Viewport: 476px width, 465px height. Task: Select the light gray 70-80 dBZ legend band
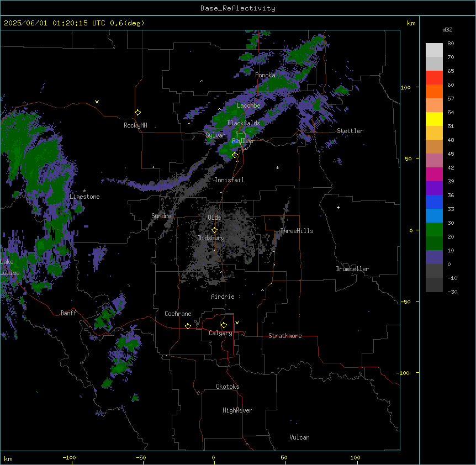(434, 50)
